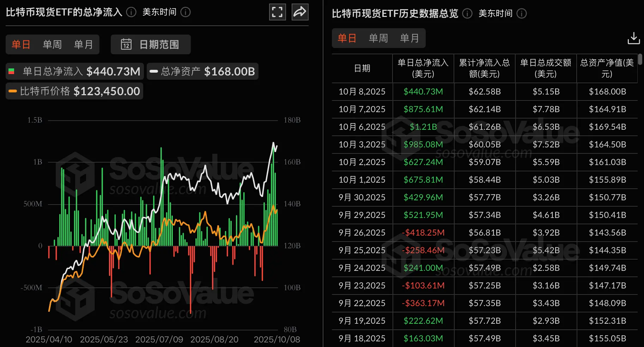Click info icon beside right 美东时间 label
This screenshot has width=644, height=347.
(522, 13)
